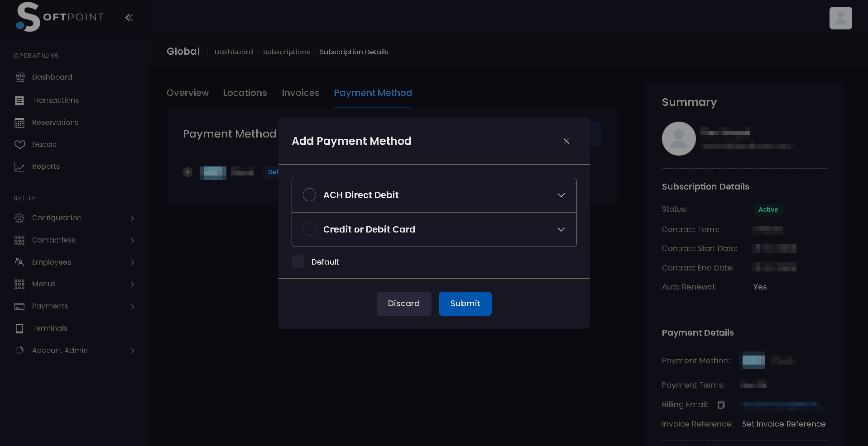868x446 pixels.
Task: Click the Discard button
Action: [x=403, y=304]
